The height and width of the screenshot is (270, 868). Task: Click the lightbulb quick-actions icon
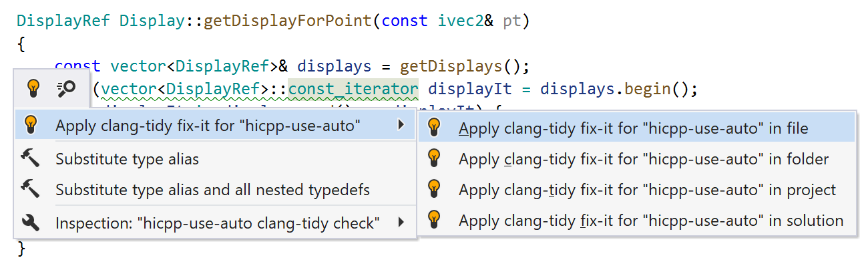click(33, 88)
